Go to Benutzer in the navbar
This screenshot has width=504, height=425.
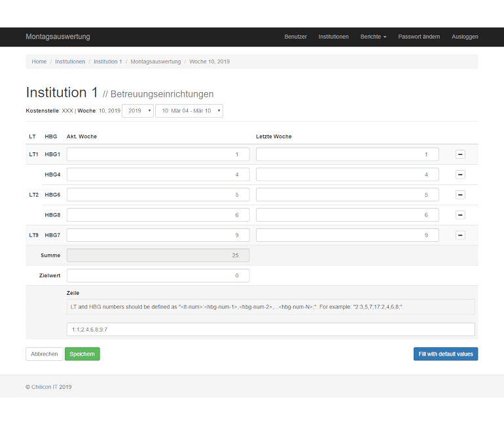[295, 37]
